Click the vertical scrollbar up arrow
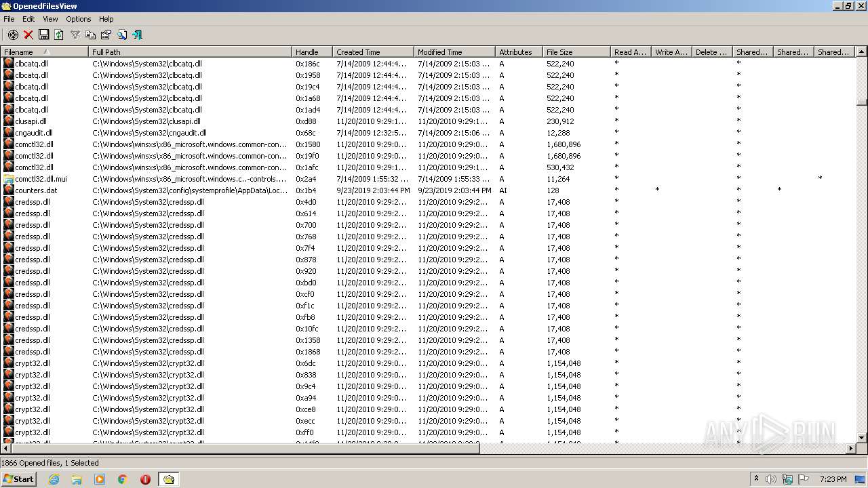 coord(862,52)
